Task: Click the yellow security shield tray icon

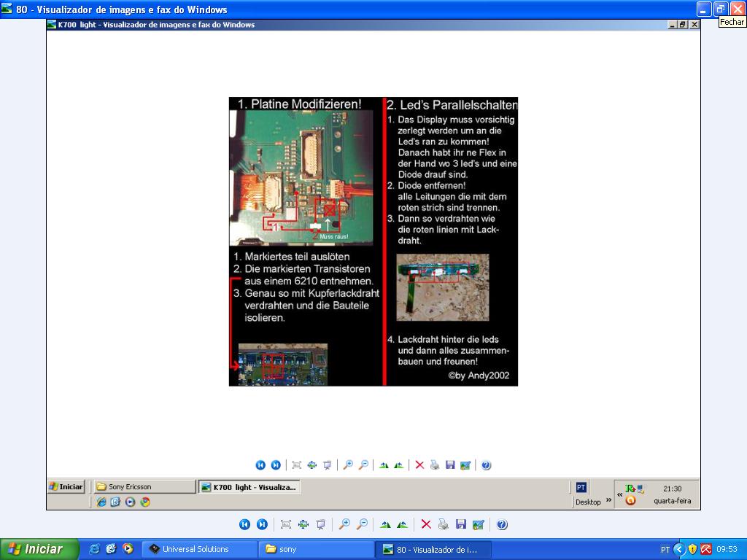Action: point(692,549)
